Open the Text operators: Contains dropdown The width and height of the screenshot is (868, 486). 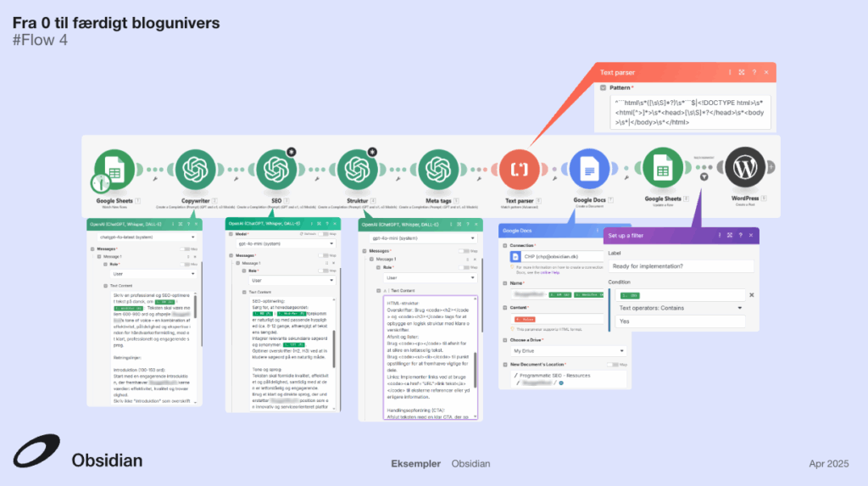pyautogui.click(x=681, y=308)
